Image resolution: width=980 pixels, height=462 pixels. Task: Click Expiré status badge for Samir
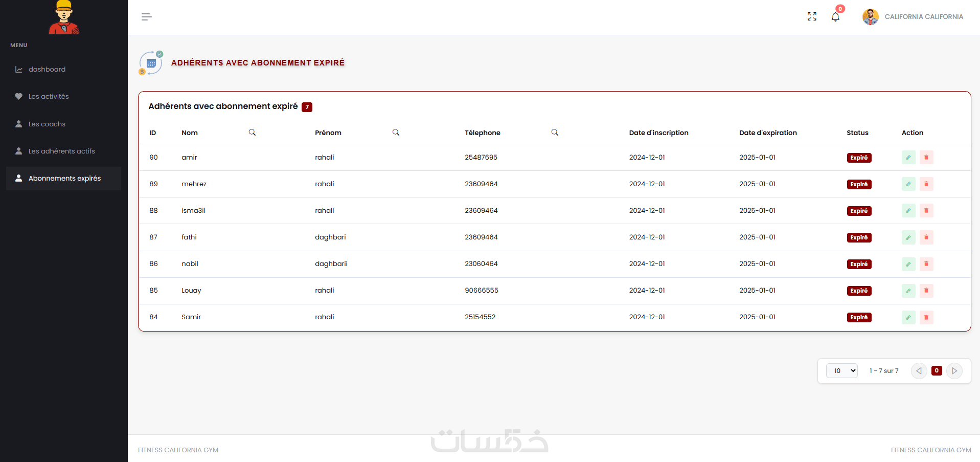click(x=859, y=317)
